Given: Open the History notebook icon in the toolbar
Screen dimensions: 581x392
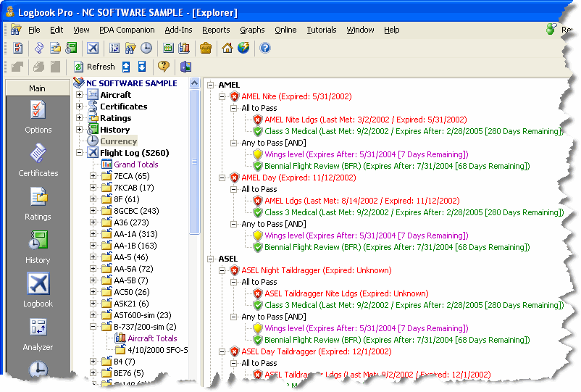Looking at the screenshot, I should click(x=71, y=48).
